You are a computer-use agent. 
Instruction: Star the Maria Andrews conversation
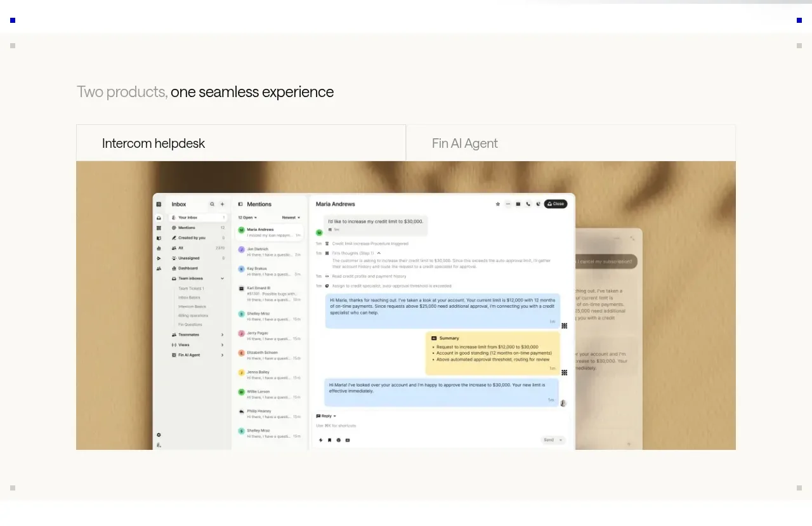click(x=498, y=204)
